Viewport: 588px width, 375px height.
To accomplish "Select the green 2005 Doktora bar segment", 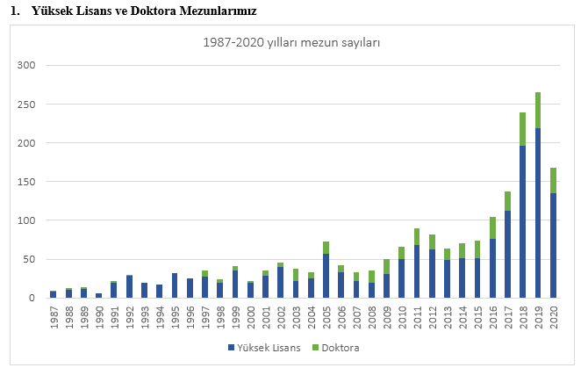I will (326, 248).
